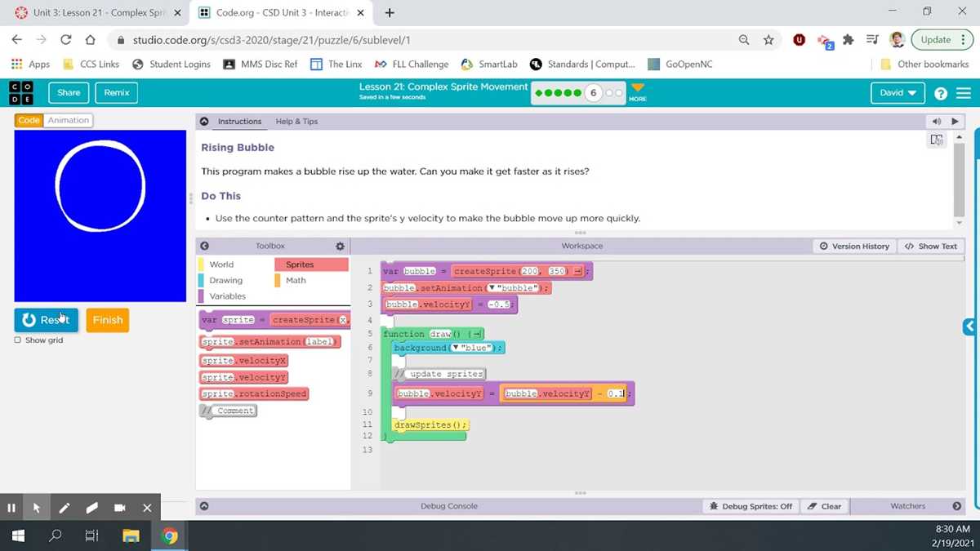Open the Help & Tips tab
Screen dimensions: 980x551
(x=296, y=122)
